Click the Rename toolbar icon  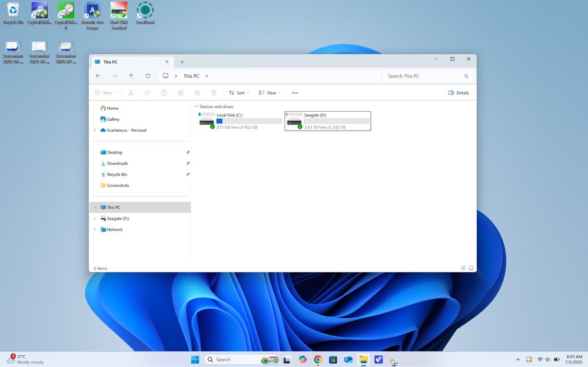point(180,92)
